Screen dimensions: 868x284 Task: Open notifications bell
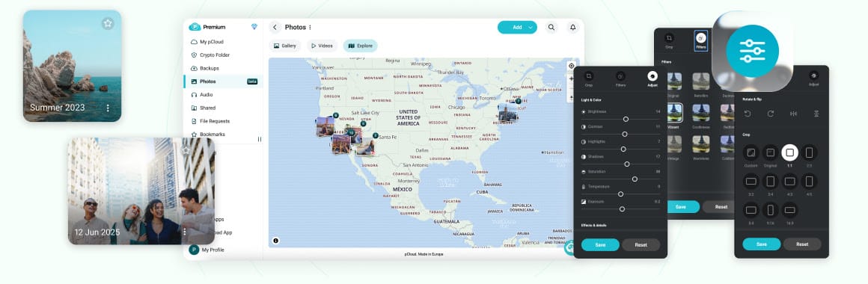point(573,27)
